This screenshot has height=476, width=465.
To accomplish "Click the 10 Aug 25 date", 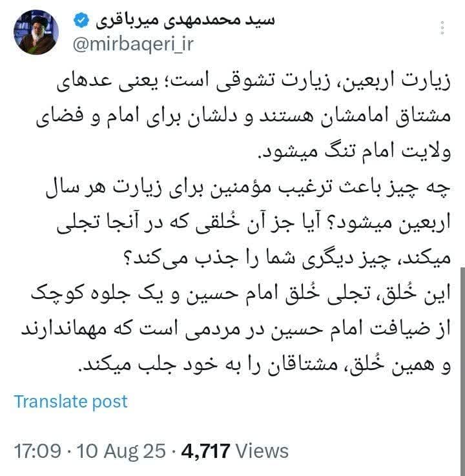I will point(121,451).
